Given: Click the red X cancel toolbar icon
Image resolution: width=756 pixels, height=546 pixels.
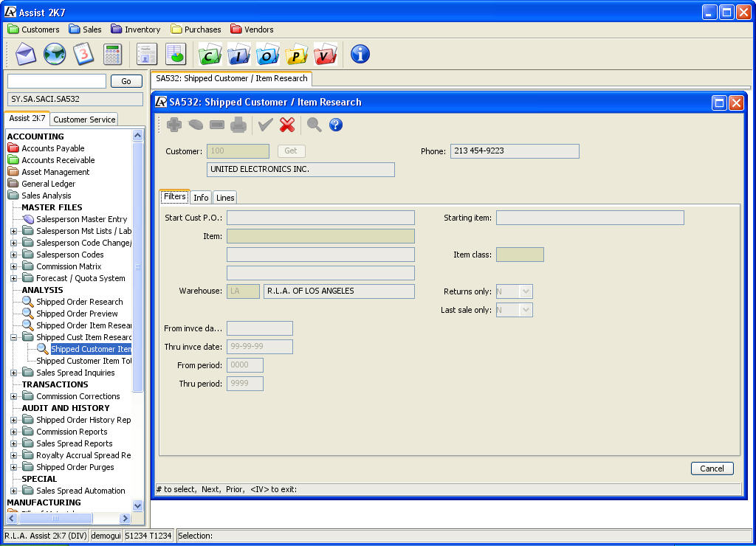Looking at the screenshot, I should click(x=287, y=125).
